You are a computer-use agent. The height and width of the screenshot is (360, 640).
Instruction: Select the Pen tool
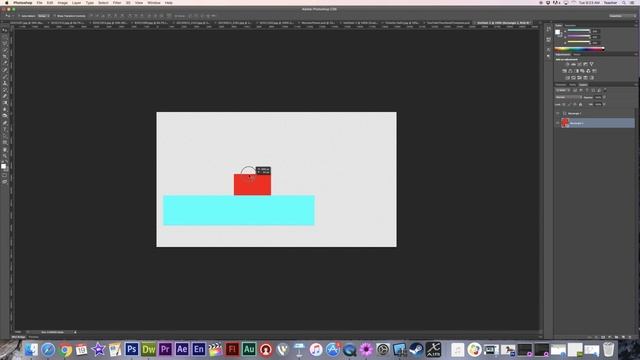coord(5,122)
